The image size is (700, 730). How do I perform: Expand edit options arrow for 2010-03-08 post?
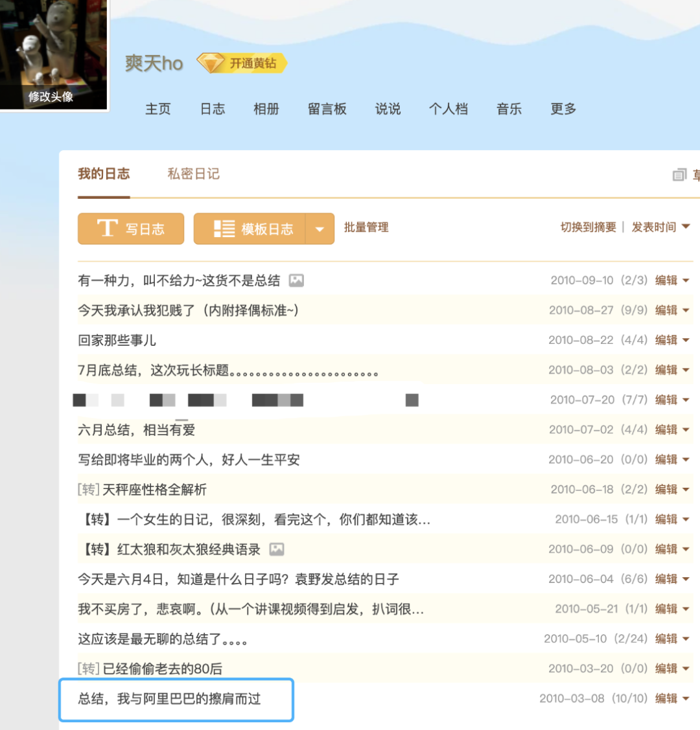click(x=686, y=698)
